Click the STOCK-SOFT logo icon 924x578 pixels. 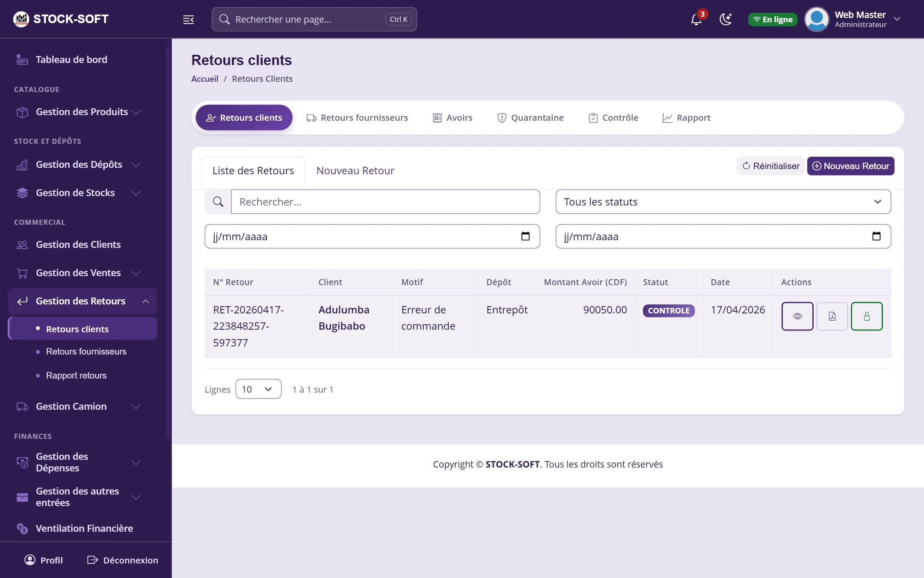click(21, 19)
